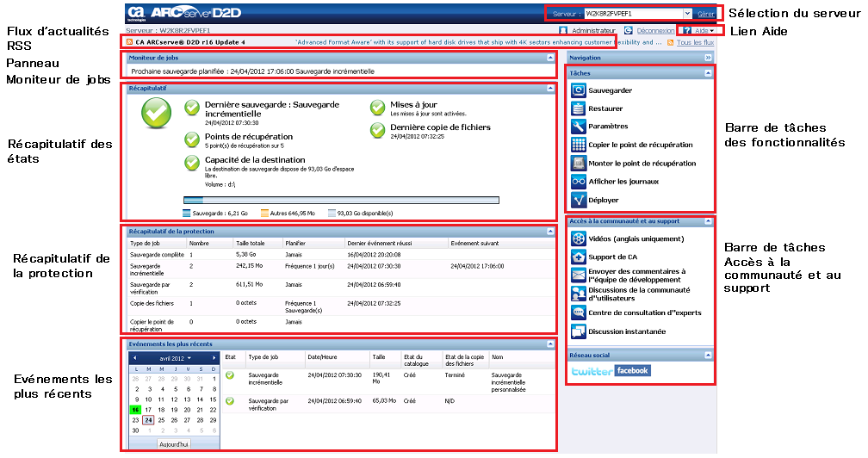
Task: Click the RSS feed icon beside CA ARCserve D2D
Action: [129, 42]
